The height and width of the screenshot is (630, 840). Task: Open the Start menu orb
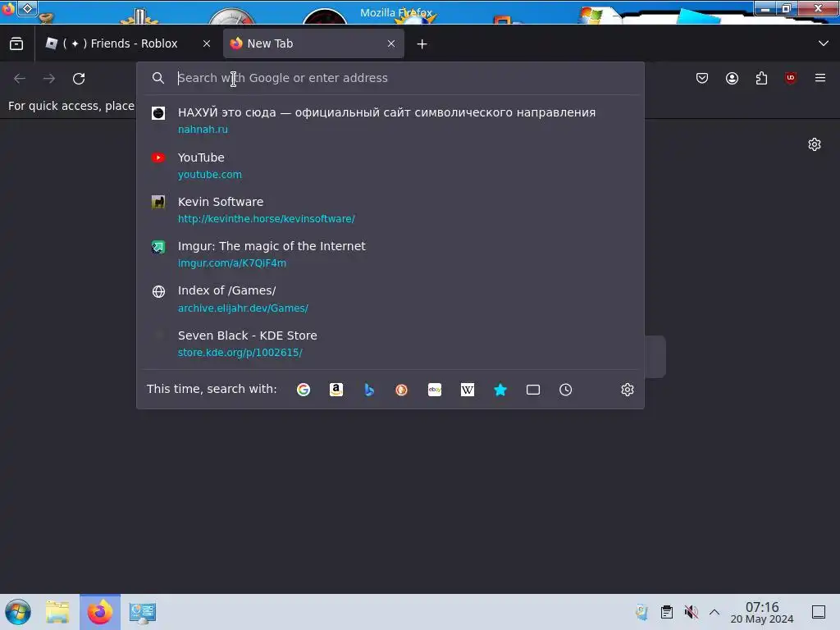coord(18,612)
